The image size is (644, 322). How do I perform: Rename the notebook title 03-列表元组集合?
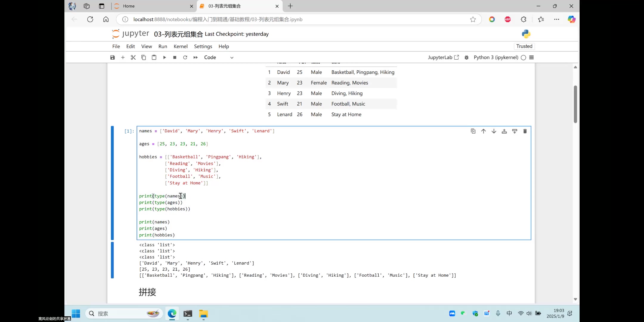[178, 34]
